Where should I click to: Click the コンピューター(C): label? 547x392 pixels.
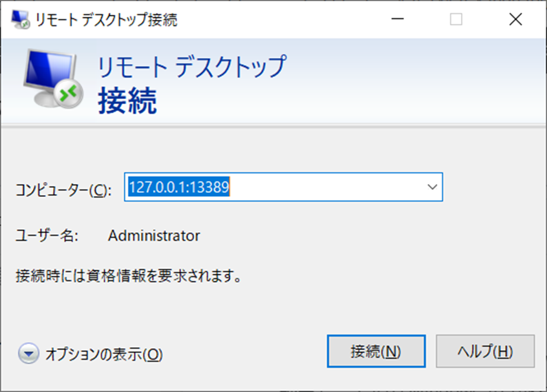63,191
